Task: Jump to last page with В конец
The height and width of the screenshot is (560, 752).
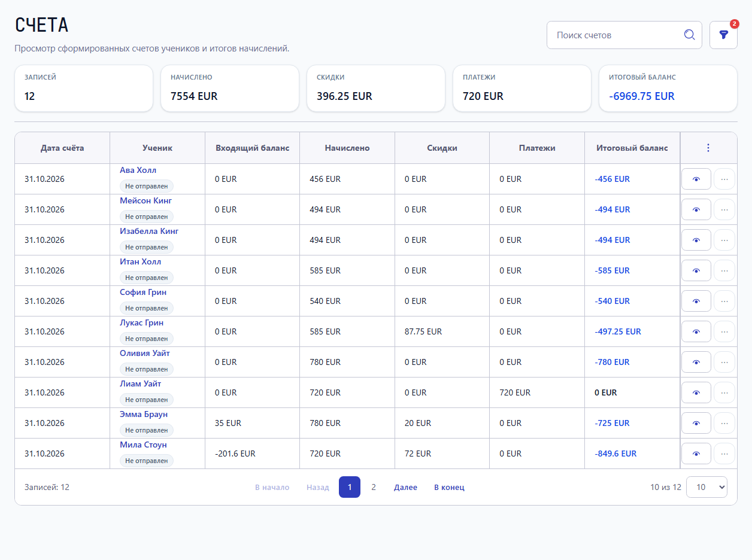Action: pyautogui.click(x=449, y=487)
